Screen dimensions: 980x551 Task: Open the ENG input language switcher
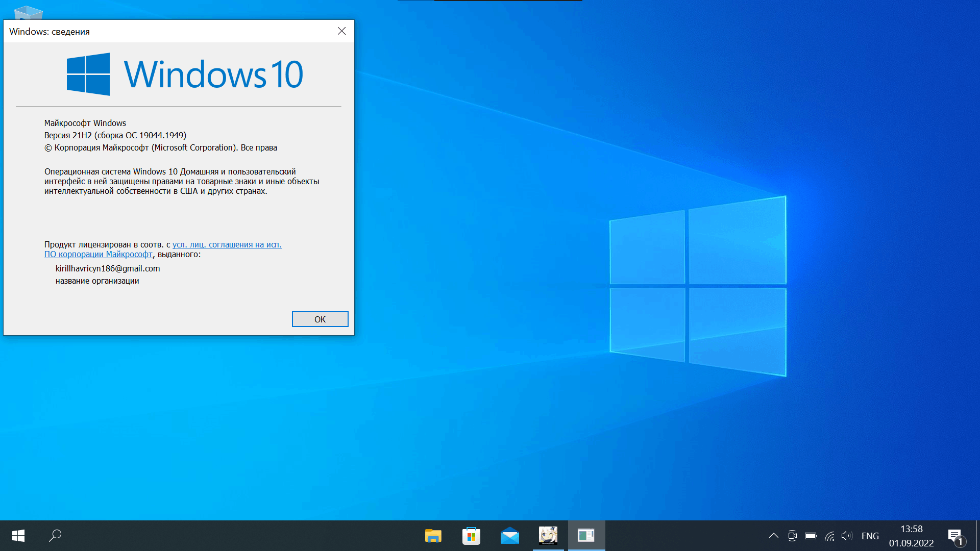(870, 536)
